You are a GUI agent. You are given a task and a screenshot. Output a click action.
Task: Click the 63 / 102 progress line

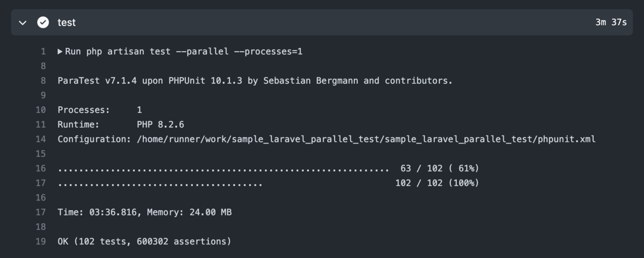point(268,168)
